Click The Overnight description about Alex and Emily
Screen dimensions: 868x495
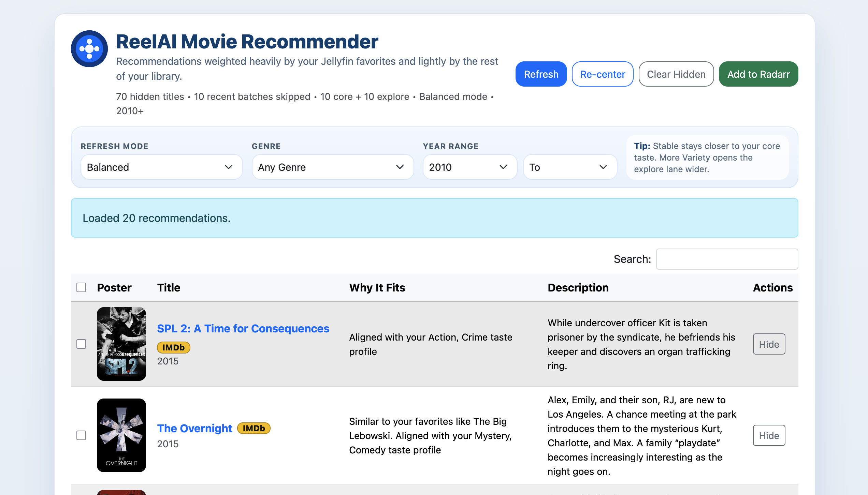[642, 436]
